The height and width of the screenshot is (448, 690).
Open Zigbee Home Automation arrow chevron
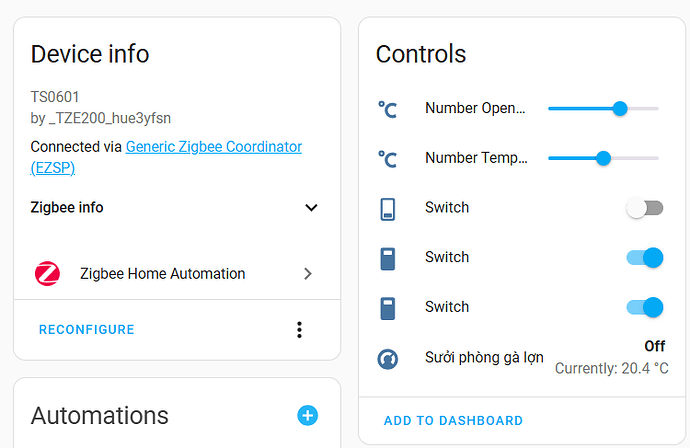[308, 274]
